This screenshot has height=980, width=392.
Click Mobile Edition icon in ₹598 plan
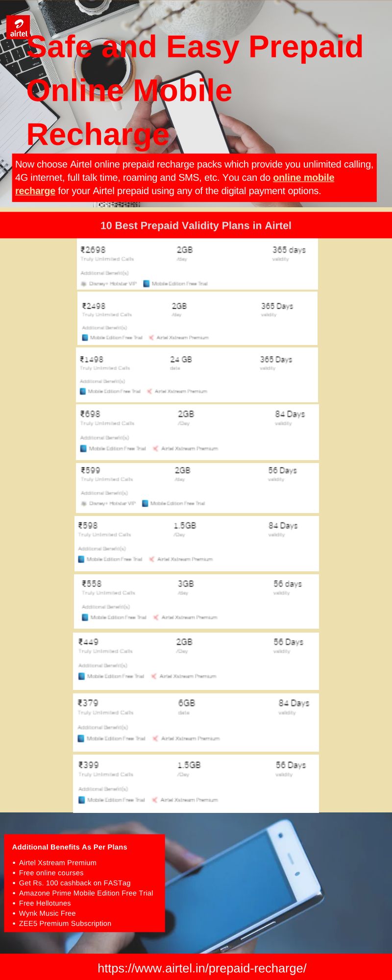(81, 559)
